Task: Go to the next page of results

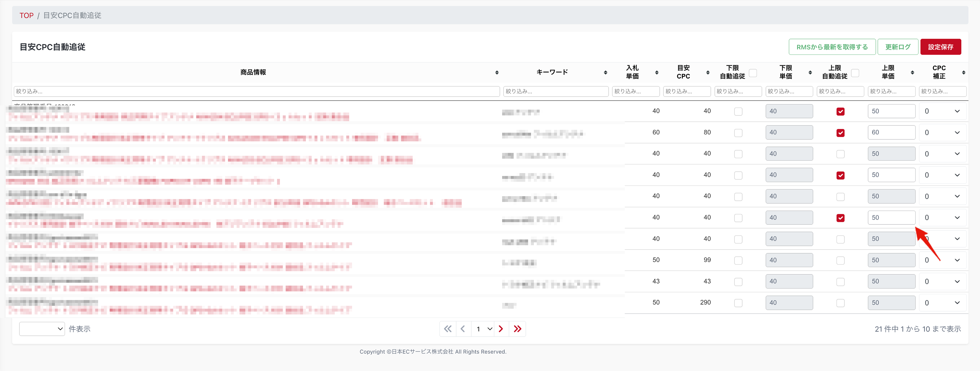Action: [501, 329]
